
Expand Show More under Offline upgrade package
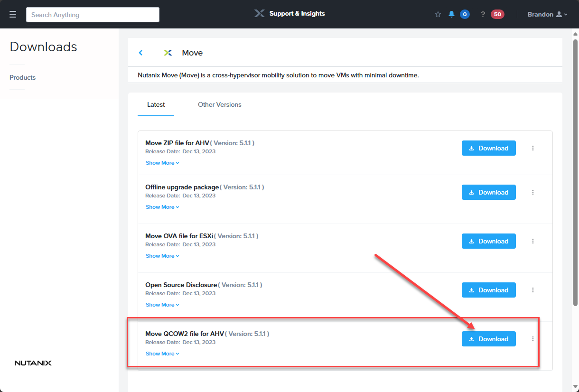coord(162,207)
